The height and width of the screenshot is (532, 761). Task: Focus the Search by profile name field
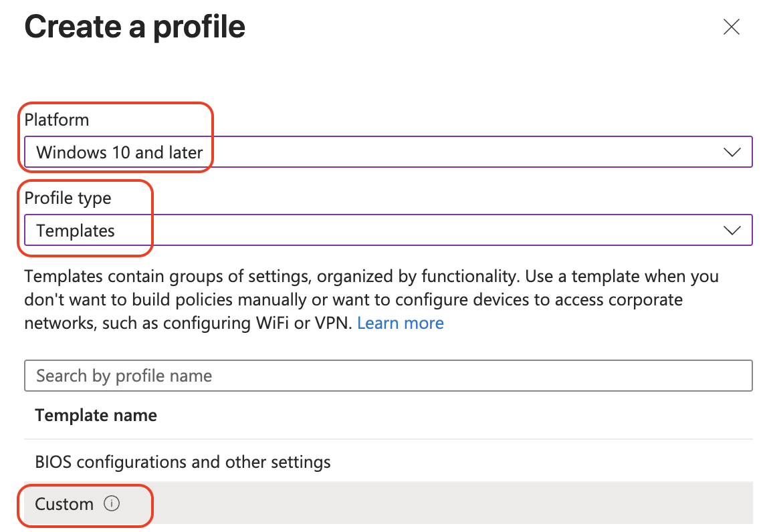click(389, 376)
